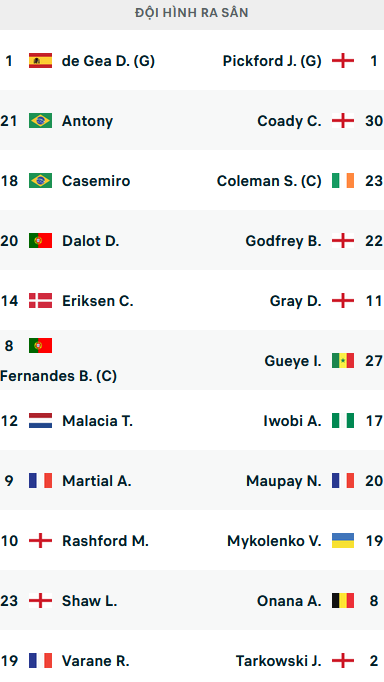Open Tarkowski J. player page
Image resolution: width=384 pixels, height=682 pixels.
coord(279,661)
